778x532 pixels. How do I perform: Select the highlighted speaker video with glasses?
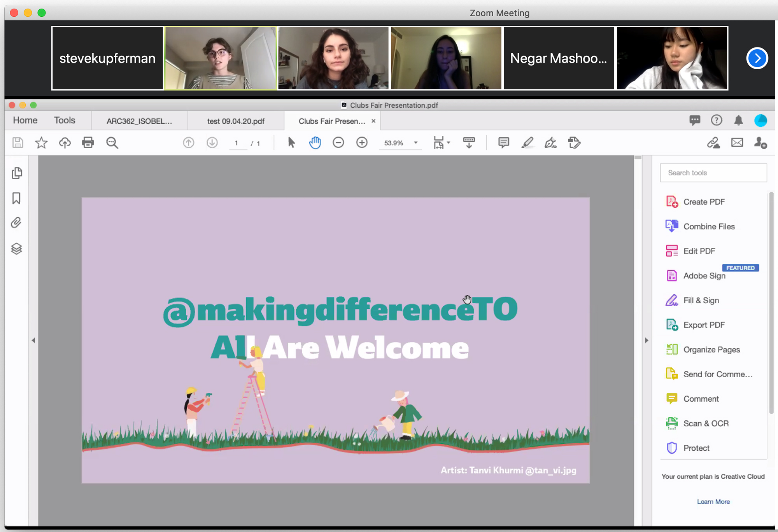221,58
